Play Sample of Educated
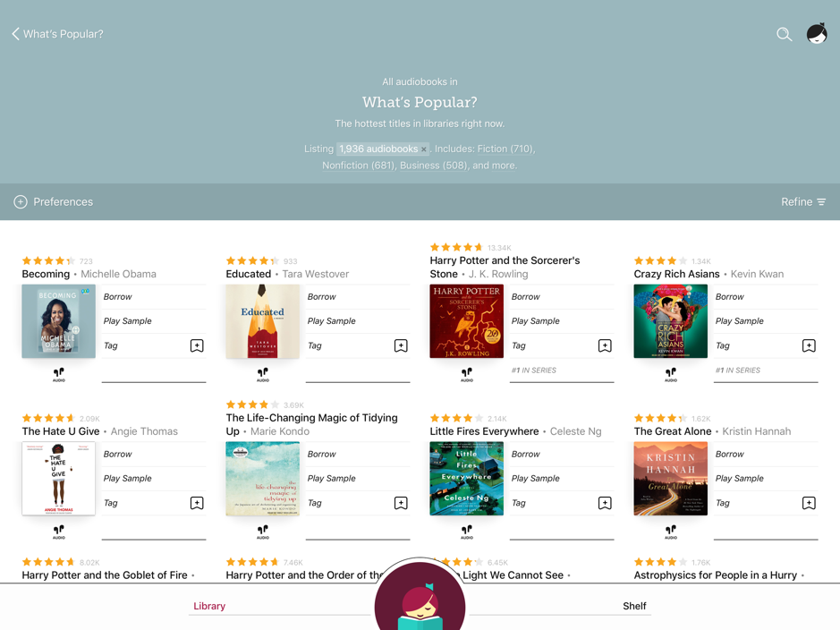The image size is (840, 630). 331,320
